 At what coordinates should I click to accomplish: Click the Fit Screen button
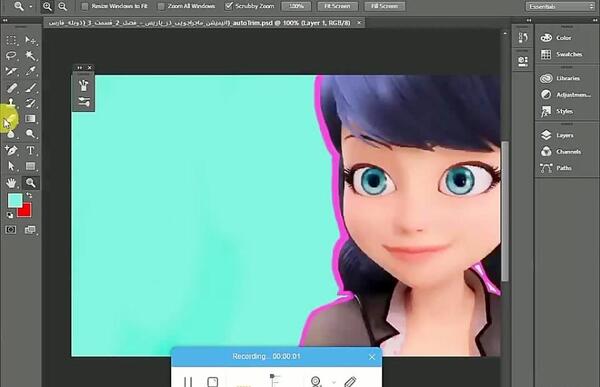(338, 6)
